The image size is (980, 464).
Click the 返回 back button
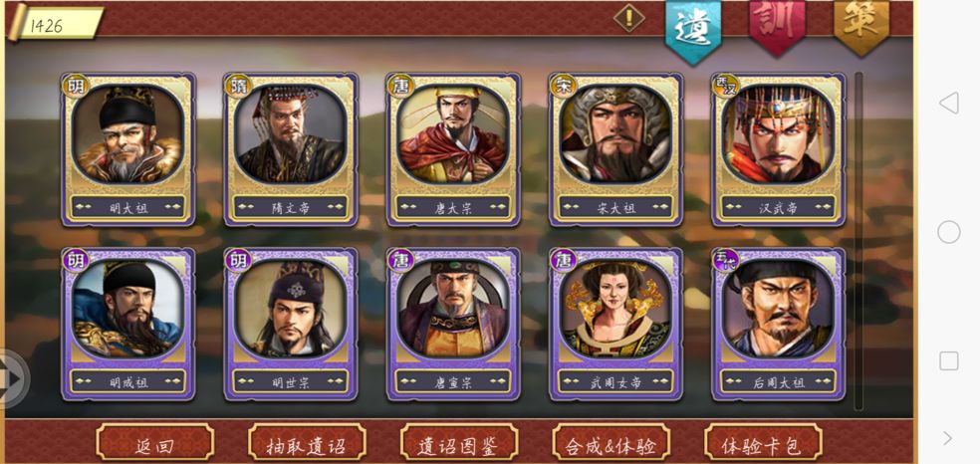click(154, 442)
